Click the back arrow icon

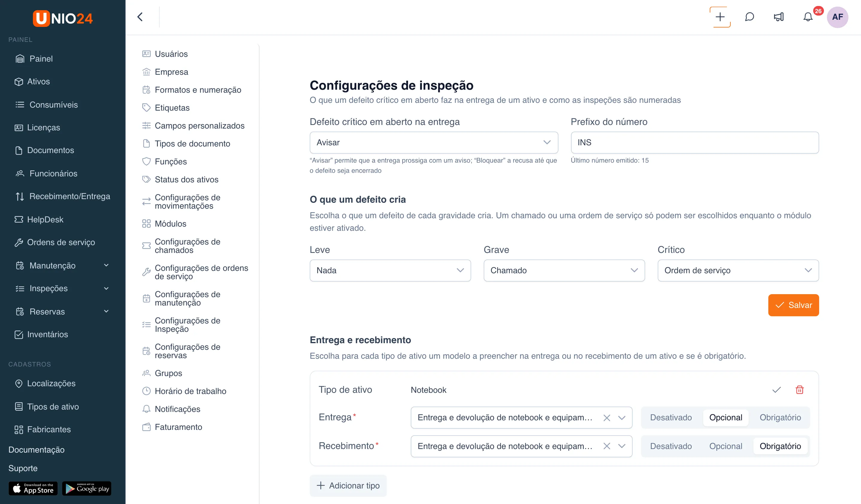pyautogui.click(x=140, y=17)
